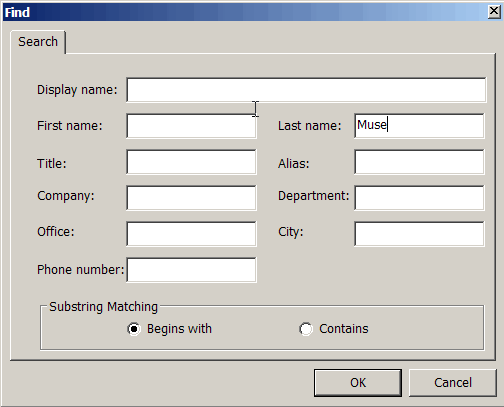The height and width of the screenshot is (407, 504).
Task: Close the Find dialog window
Action: [494, 12]
